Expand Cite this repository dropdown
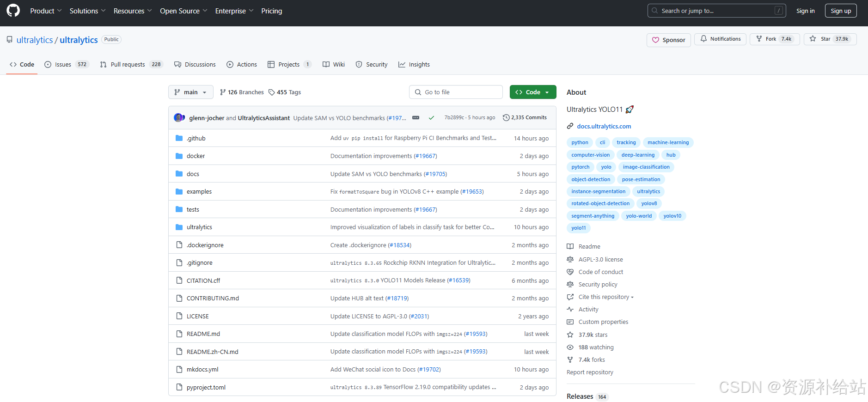 [606, 297]
